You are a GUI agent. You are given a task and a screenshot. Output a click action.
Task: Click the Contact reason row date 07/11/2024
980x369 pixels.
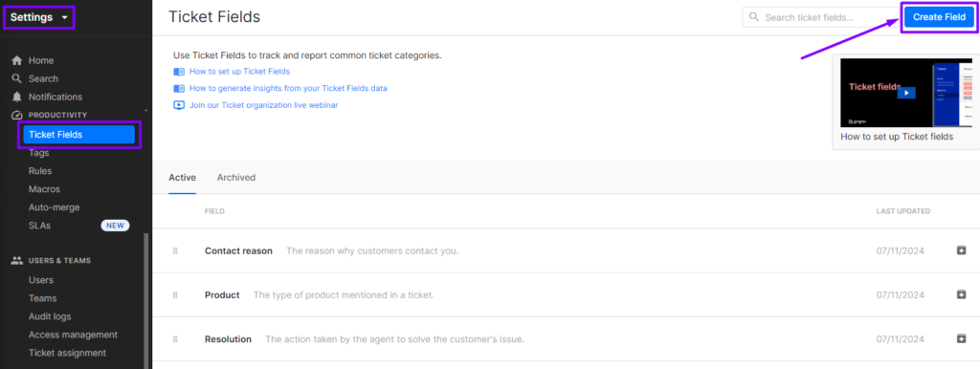[900, 250]
